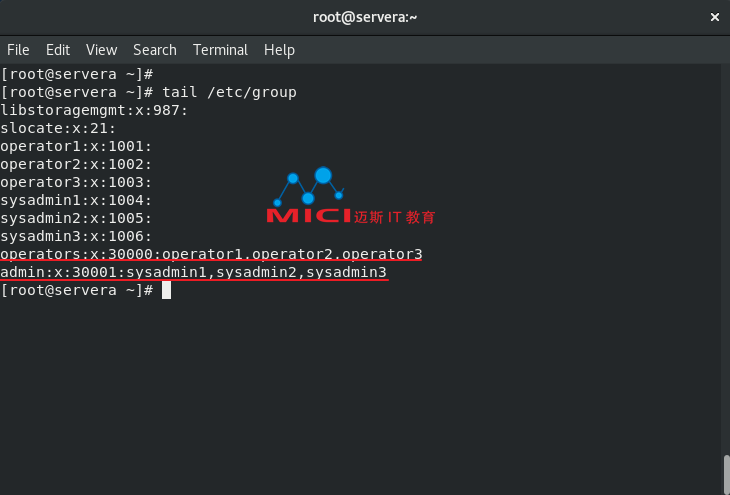Click the slocate:x:21 line
This screenshot has width=730, height=495.
tap(58, 128)
